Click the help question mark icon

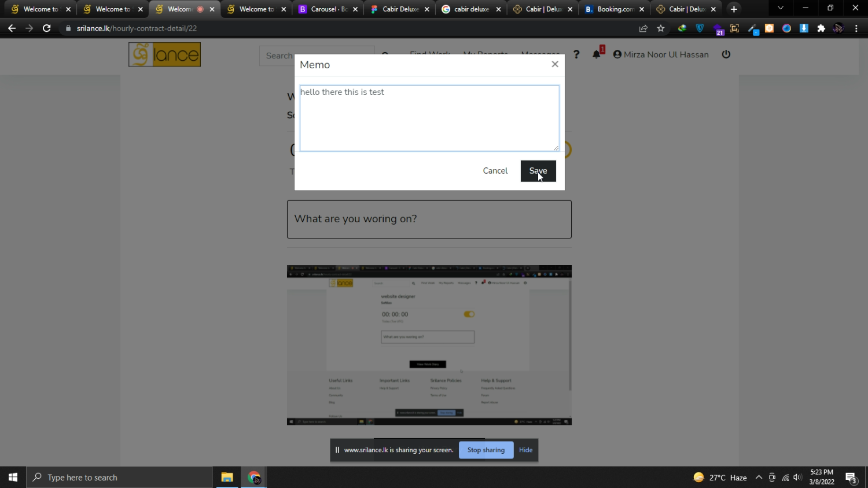[576, 54]
